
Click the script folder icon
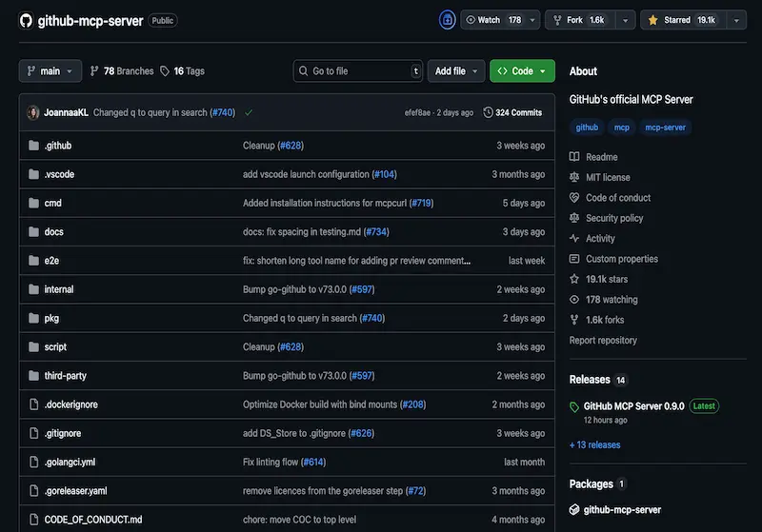(x=33, y=346)
